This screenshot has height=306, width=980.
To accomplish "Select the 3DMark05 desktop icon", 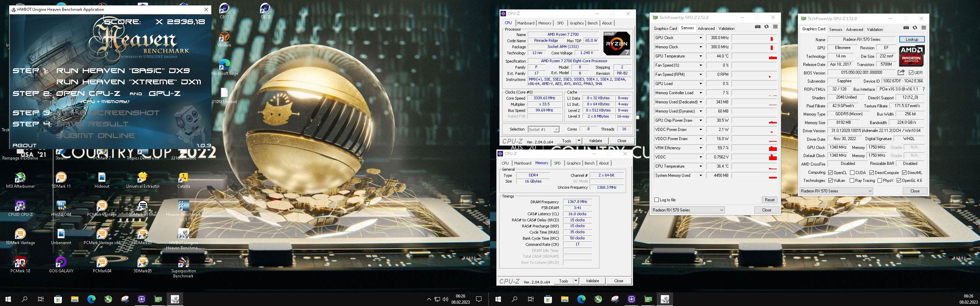I will pyautogui.click(x=143, y=265).
